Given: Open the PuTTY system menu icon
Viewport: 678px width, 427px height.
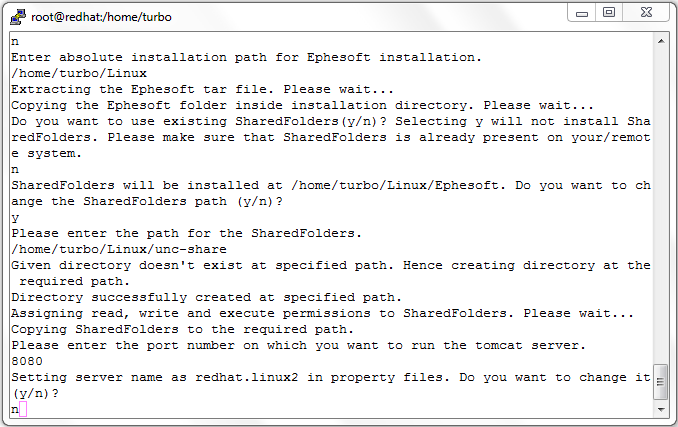Looking at the screenshot, I should click(x=18, y=17).
